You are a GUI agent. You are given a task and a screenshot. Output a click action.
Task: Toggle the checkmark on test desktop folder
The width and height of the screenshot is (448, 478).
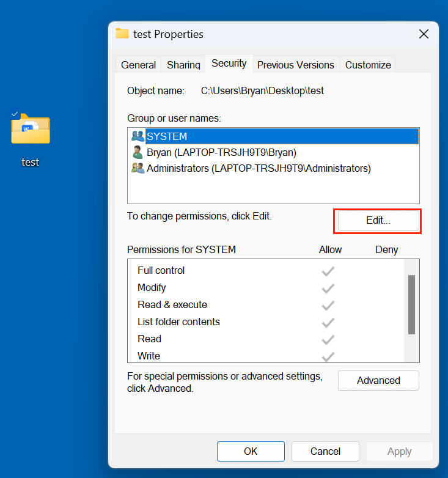coord(15,114)
